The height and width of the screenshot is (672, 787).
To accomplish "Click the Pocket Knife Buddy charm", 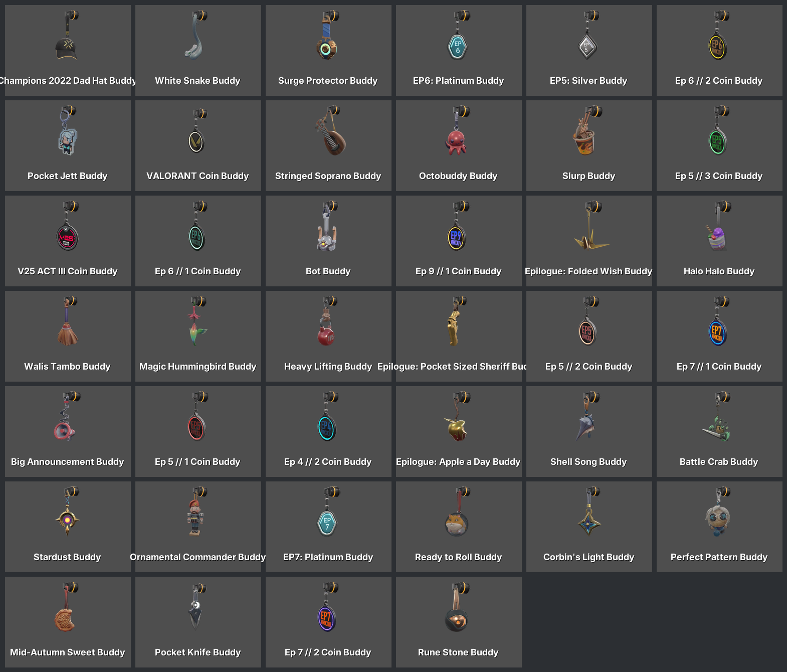I will pyautogui.click(x=197, y=607).
